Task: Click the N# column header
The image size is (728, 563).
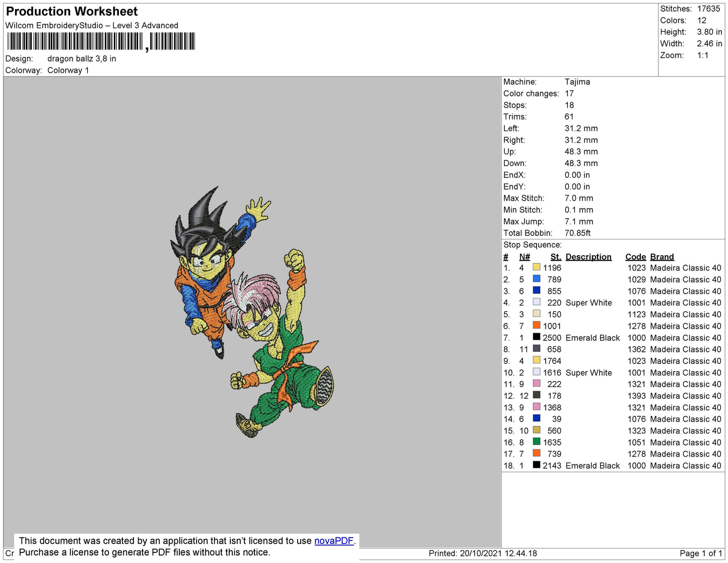Action: [x=524, y=257]
